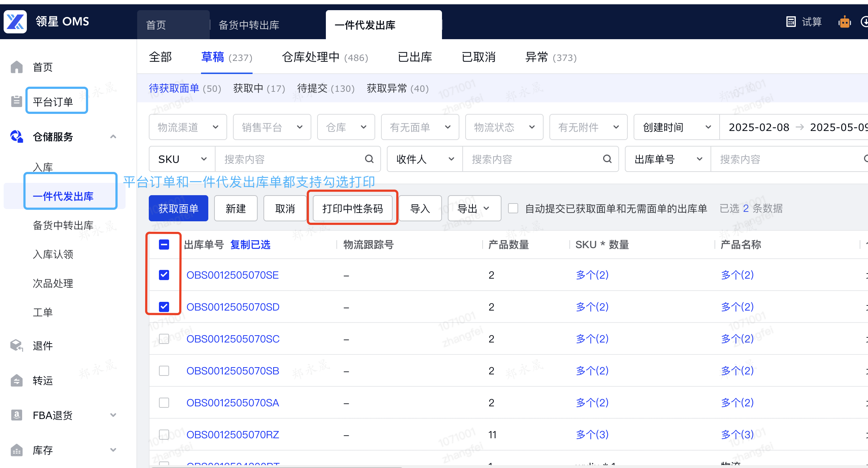Check the row OBS0012505070RZ checkbox
The height and width of the screenshot is (468, 868).
point(164,435)
